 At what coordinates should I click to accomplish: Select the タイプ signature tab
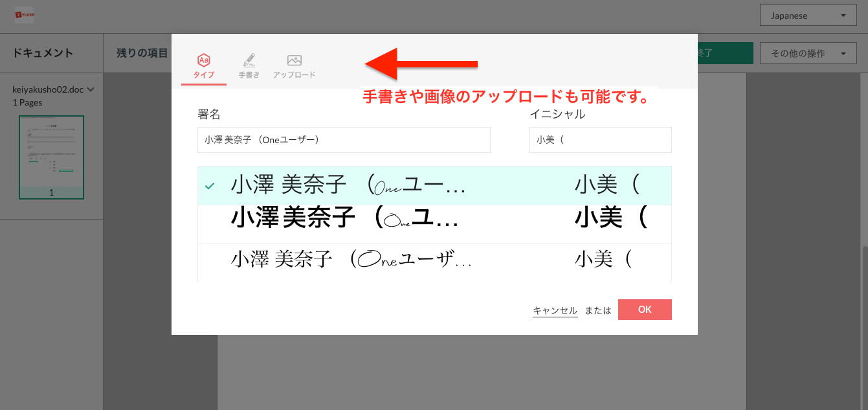pos(204,67)
